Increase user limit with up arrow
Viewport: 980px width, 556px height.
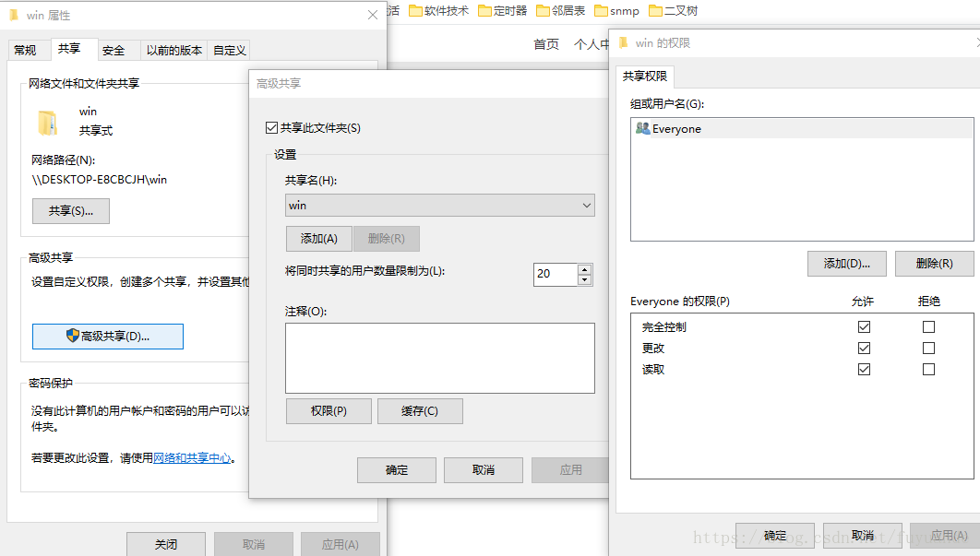[583, 268]
